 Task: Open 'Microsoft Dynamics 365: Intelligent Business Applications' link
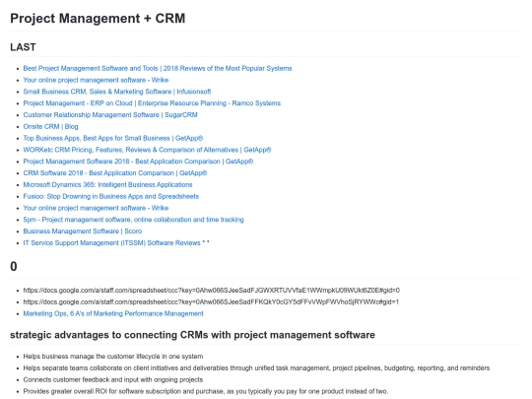[107, 184]
